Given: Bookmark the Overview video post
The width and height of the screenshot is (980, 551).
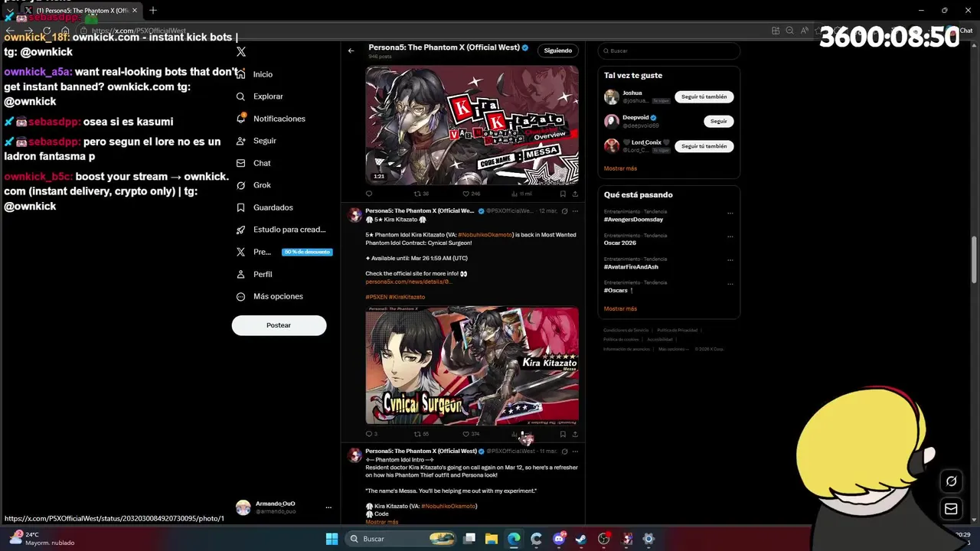Looking at the screenshot, I should point(563,194).
